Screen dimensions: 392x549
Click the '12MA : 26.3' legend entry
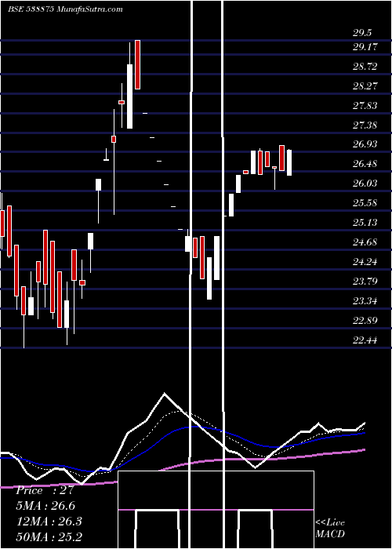click(49, 522)
